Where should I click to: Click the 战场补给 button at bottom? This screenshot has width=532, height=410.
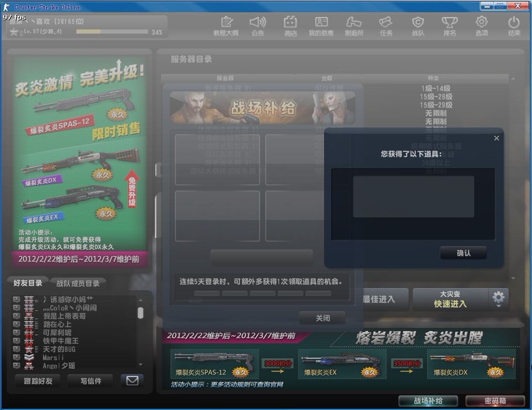pos(428,401)
